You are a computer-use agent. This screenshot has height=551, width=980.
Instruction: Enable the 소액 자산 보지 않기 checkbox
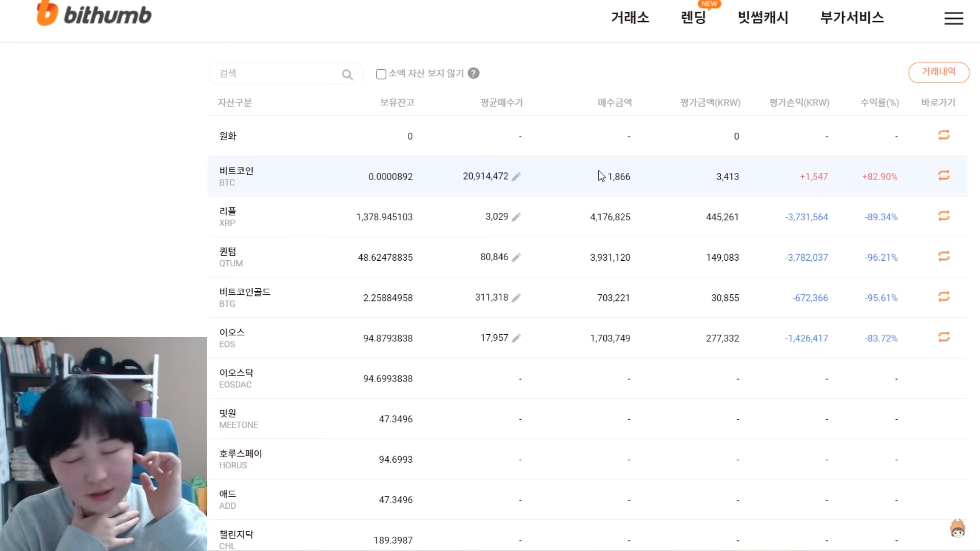pos(381,74)
